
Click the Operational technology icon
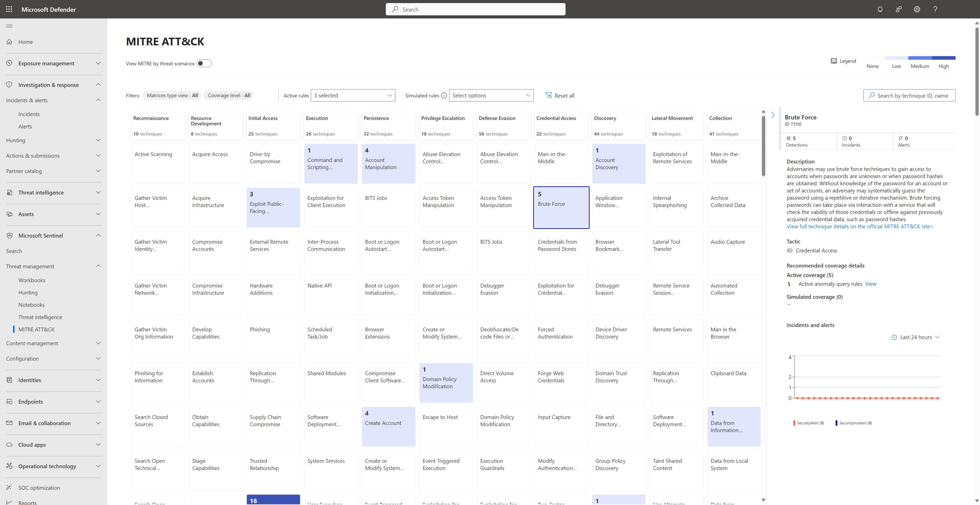(x=9, y=466)
